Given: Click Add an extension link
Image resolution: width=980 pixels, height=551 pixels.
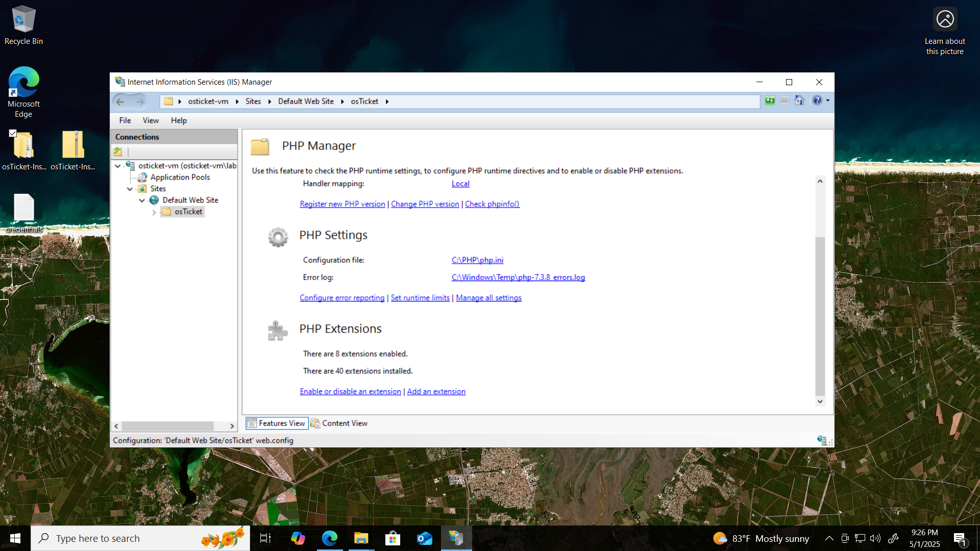Looking at the screenshot, I should coord(436,392).
